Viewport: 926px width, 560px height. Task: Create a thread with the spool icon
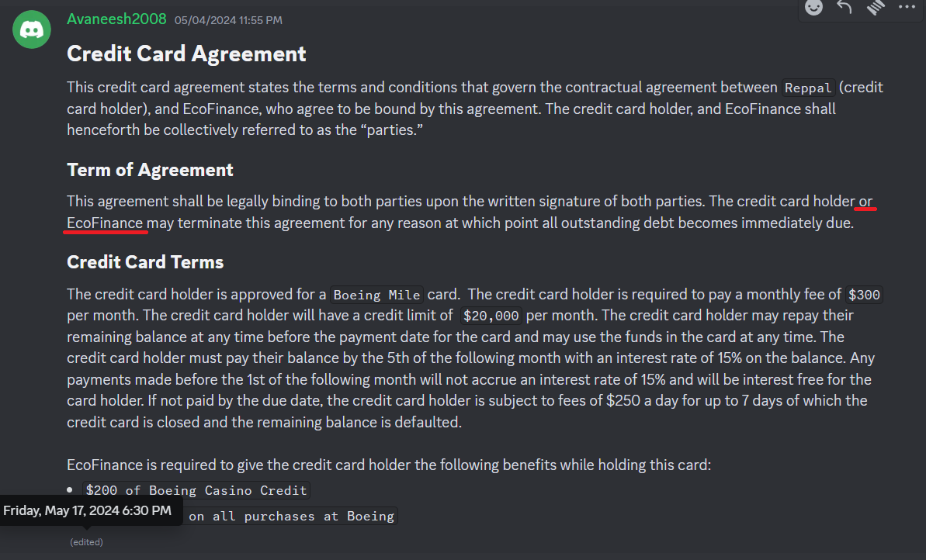pos(876,7)
